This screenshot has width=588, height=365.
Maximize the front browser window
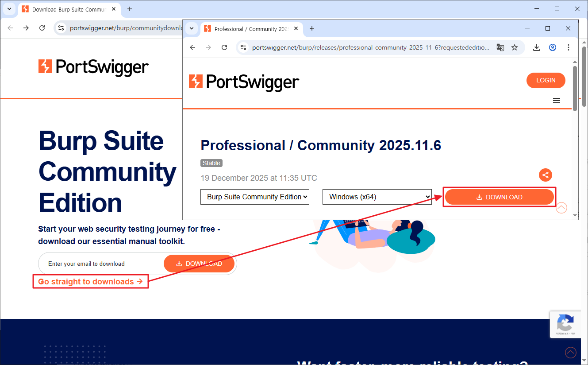coord(548,28)
